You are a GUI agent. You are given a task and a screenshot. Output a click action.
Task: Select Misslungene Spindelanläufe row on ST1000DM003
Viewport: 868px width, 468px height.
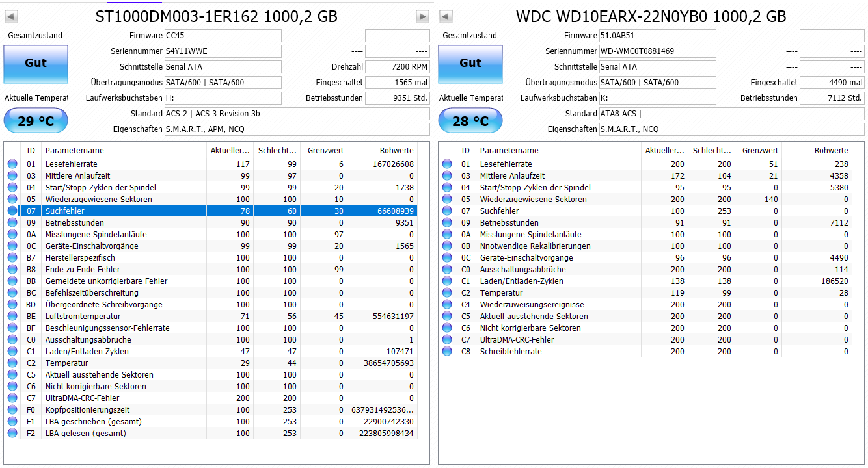pyautogui.click(x=211, y=235)
